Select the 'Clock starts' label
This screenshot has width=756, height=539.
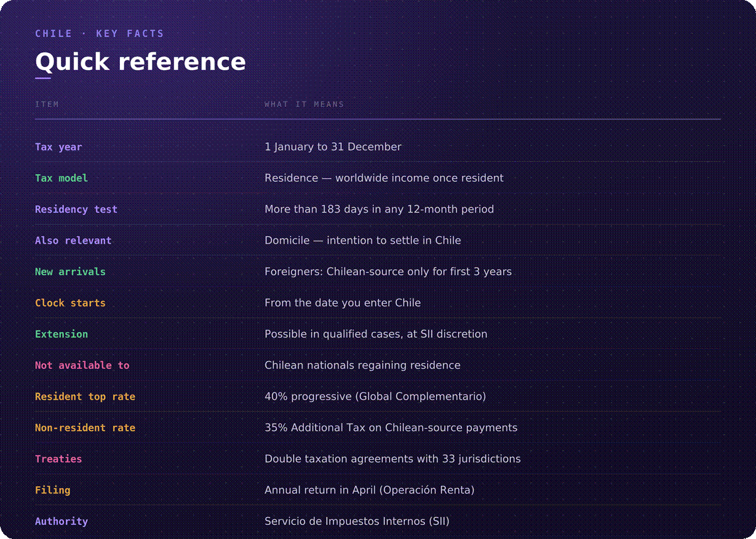(x=70, y=303)
